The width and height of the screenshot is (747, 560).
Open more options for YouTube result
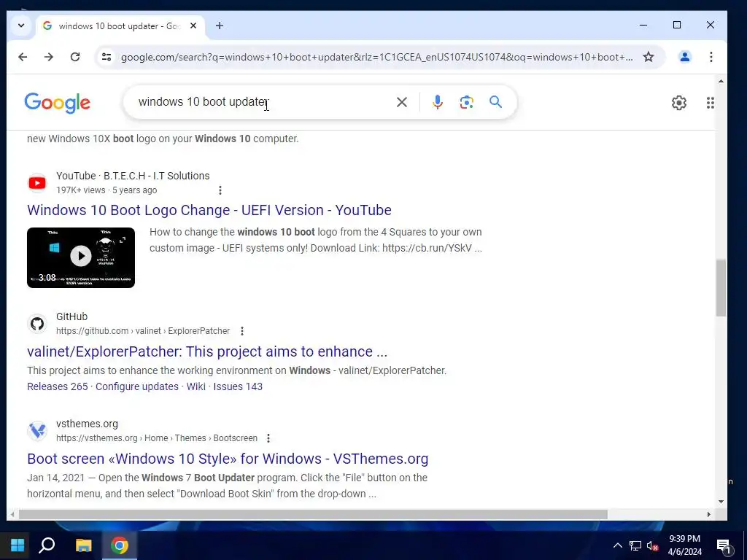tap(220, 190)
